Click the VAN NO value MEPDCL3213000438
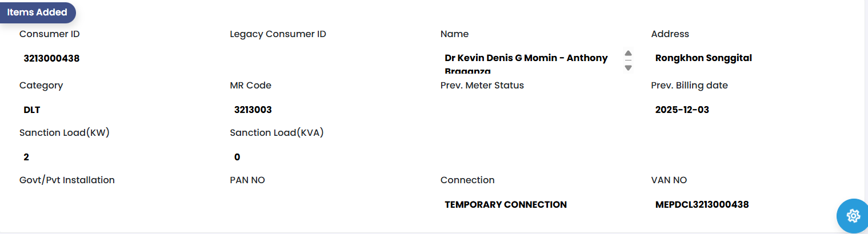 (x=702, y=204)
